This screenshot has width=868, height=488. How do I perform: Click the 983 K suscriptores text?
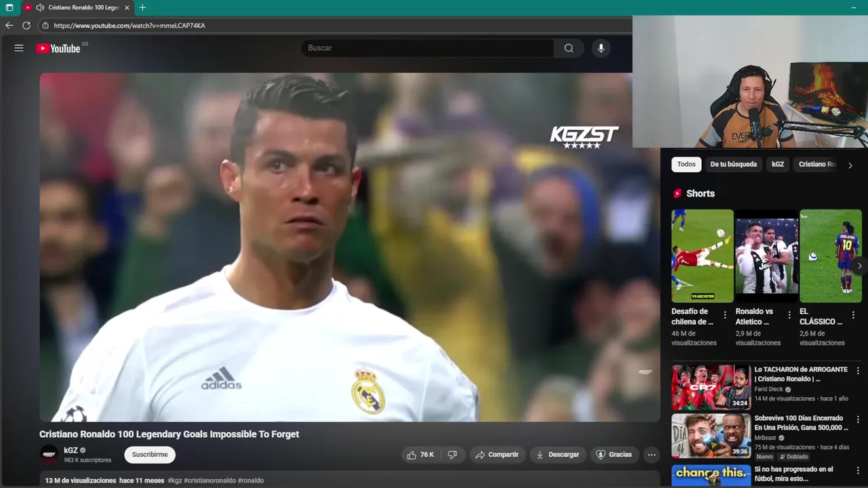(x=87, y=460)
